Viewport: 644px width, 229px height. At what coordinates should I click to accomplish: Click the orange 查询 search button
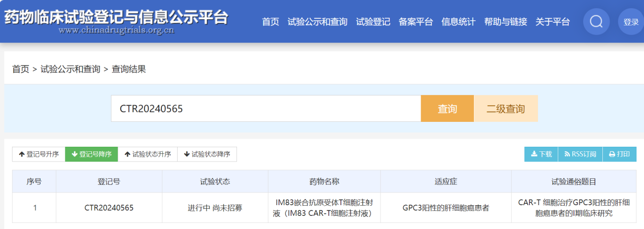447,109
